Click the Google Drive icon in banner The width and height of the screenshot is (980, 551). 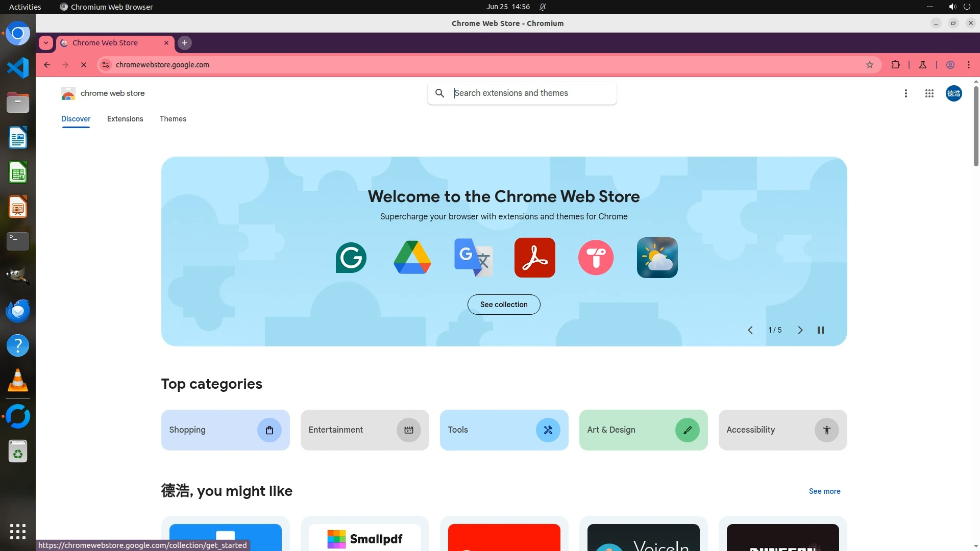coord(412,258)
